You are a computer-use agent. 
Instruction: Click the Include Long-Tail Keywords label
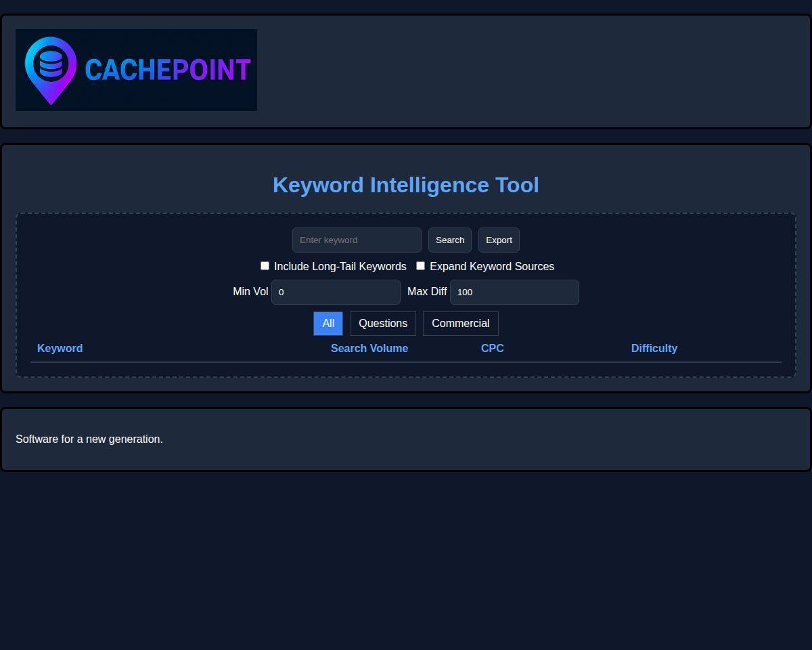(x=340, y=267)
